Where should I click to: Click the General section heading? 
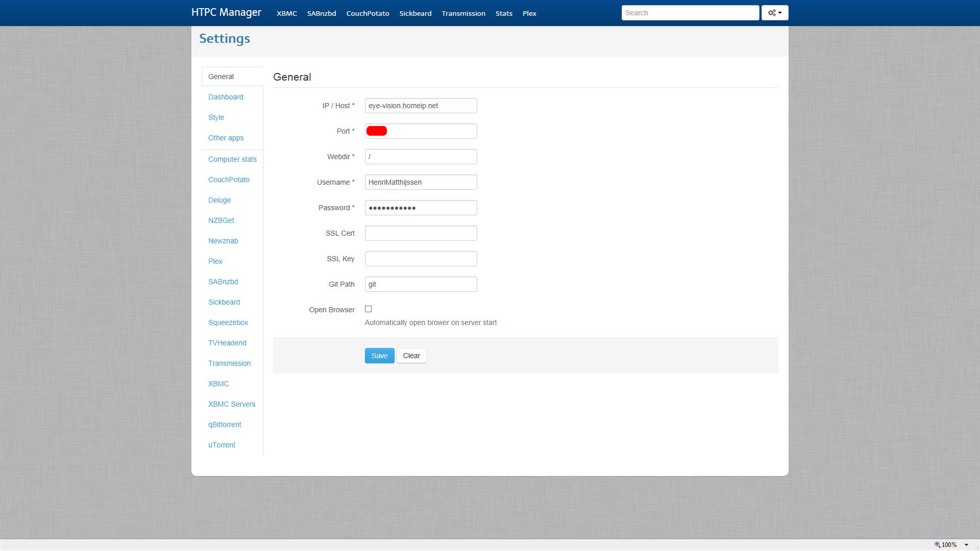pyautogui.click(x=292, y=77)
